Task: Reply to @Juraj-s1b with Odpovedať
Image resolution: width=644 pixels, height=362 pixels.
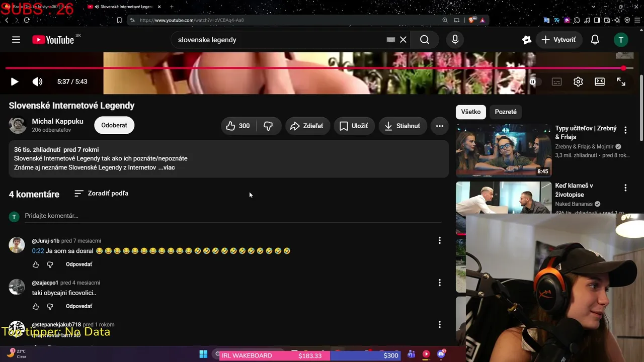Action: tap(79, 264)
